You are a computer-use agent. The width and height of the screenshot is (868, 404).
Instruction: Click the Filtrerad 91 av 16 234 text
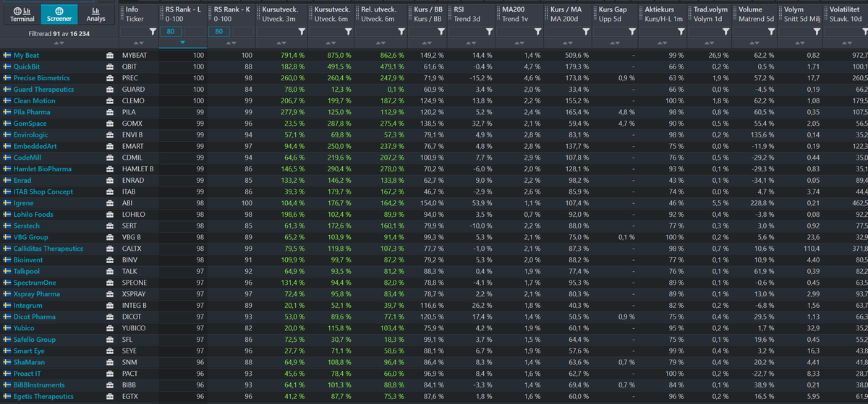coord(59,34)
